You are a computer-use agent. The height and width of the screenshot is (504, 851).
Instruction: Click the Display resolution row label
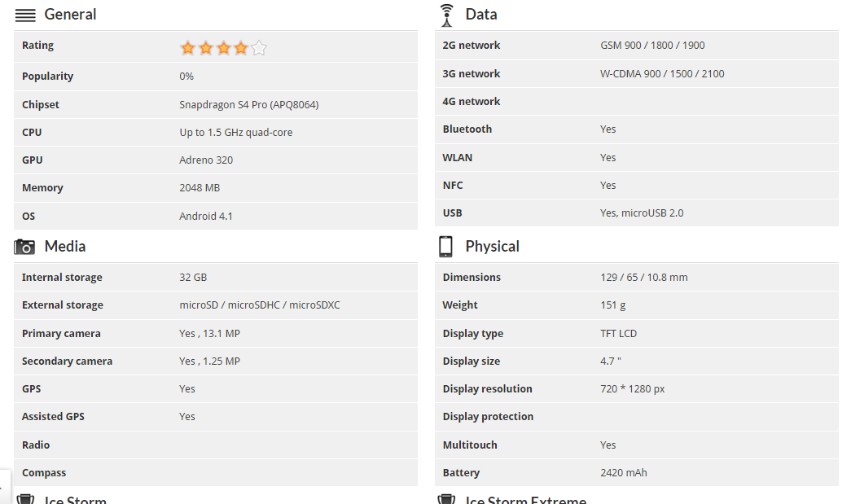coord(487,389)
